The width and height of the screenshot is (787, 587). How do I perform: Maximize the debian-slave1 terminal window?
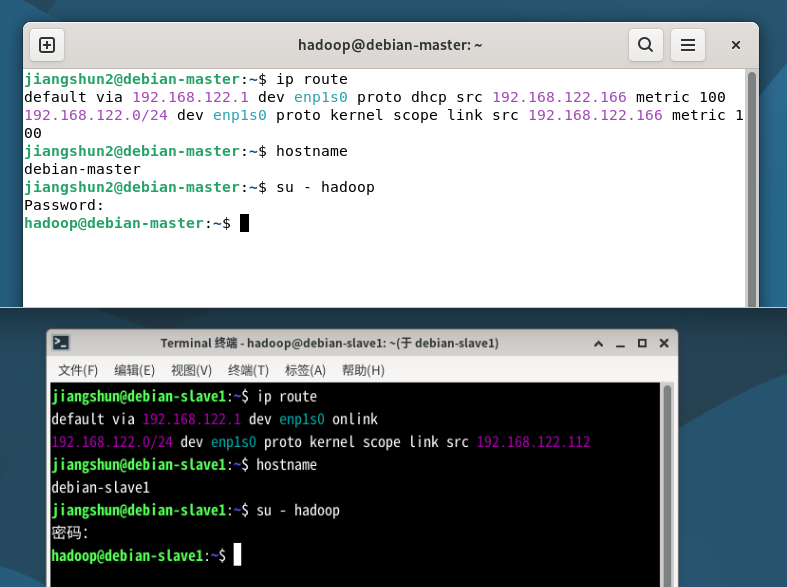click(642, 343)
